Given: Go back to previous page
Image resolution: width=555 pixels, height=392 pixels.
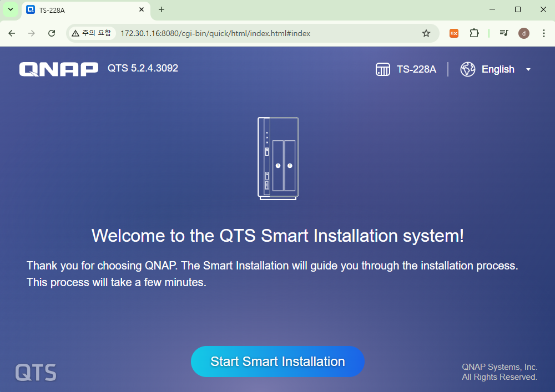Looking at the screenshot, I should click(12, 33).
